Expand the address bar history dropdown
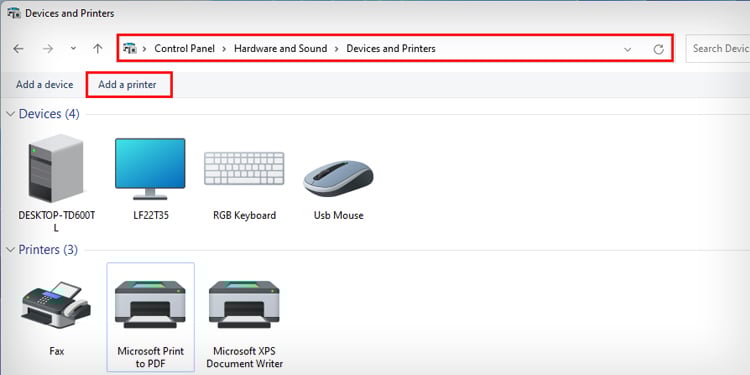 coord(628,49)
